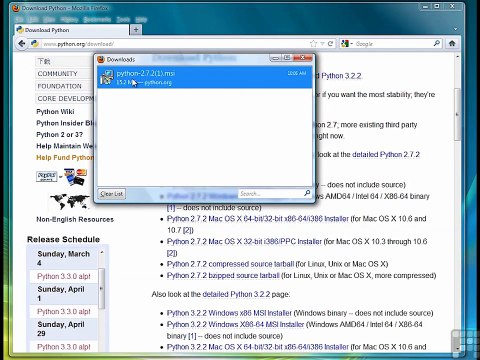Image resolution: width=480 pixels, height=360 pixels.
Task: Open the CORE DEVELOPMENT sidebar section
Action: click(x=65, y=99)
